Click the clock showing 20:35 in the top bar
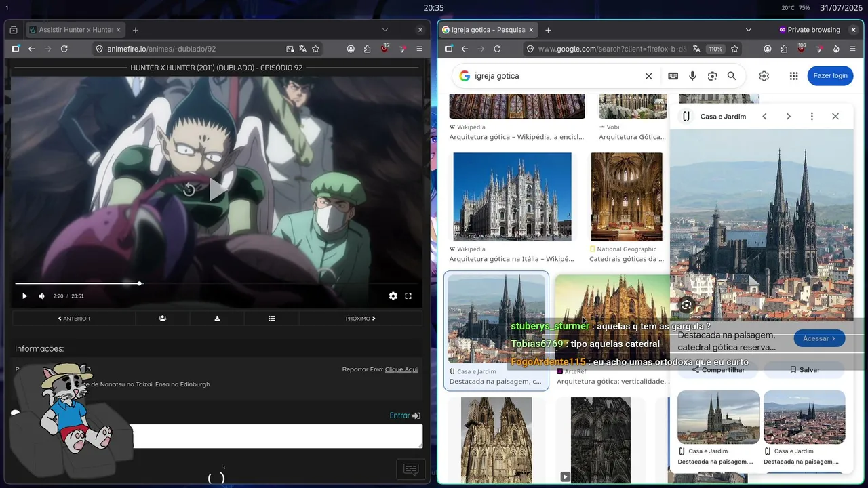Image resolution: width=868 pixels, height=488 pixels. [x=433, y=8]
